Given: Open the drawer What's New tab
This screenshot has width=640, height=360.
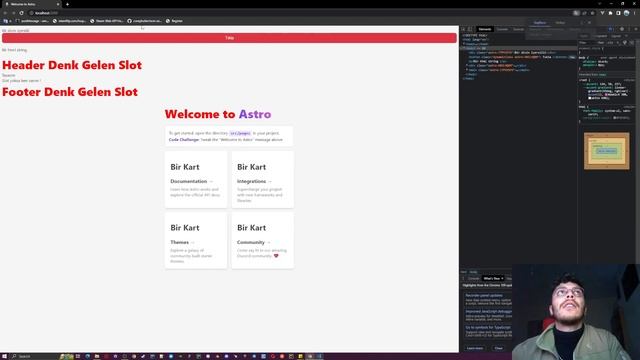Looking at the screenshot, I should (x=493, y=278).
